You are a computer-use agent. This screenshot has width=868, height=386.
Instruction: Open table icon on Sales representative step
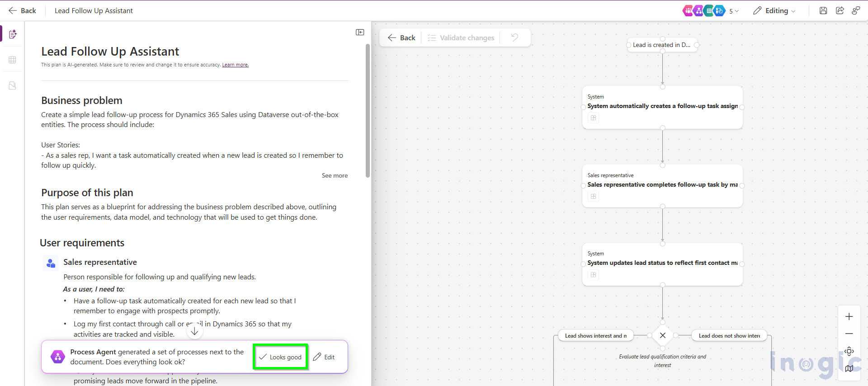[593, 196]
